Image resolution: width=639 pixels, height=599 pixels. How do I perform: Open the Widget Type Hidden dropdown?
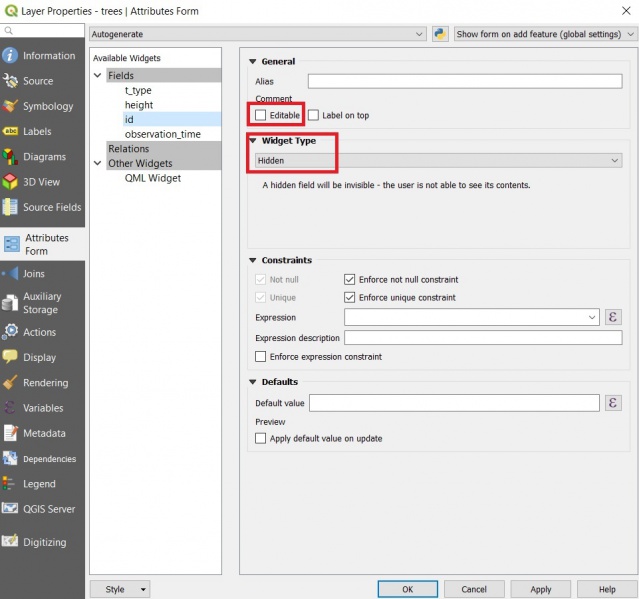tap(438, 160)
